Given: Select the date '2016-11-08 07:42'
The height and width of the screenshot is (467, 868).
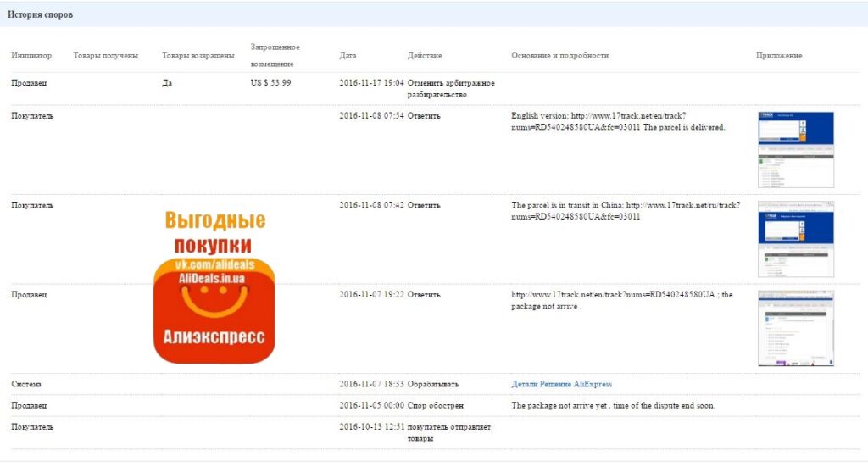Looking at the screenshot, I should click(371, 205).
